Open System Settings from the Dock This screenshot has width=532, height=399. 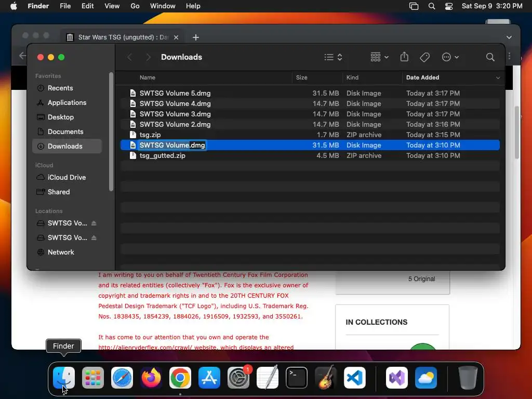point(238,378)
